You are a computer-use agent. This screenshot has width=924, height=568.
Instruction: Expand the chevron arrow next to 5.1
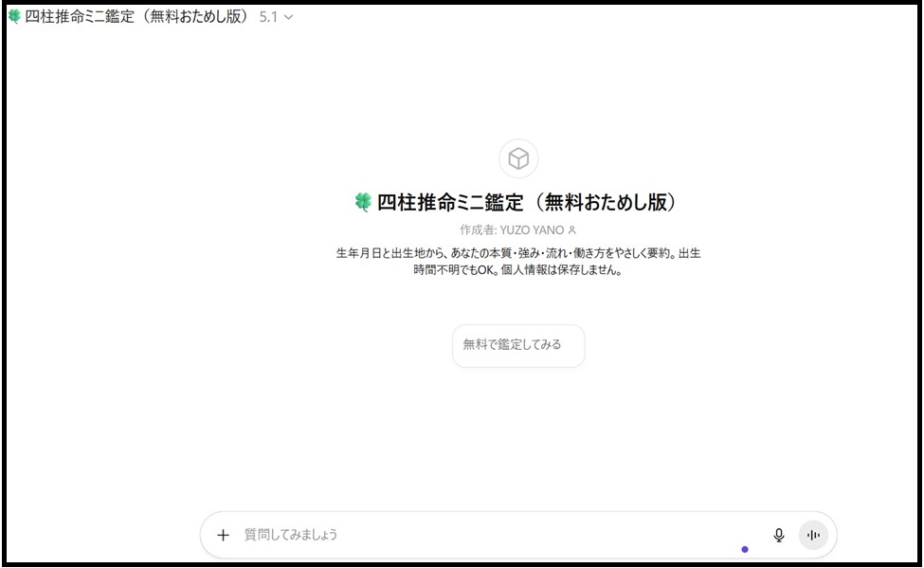click(289, 17)
